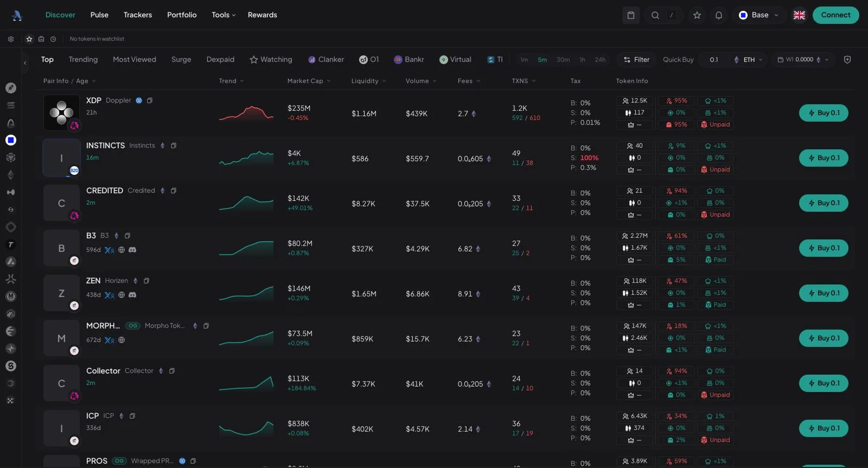Viewport: 868px width, 468px height.
Task: Open favorites star icon in top bar
Action: point(697,15)
